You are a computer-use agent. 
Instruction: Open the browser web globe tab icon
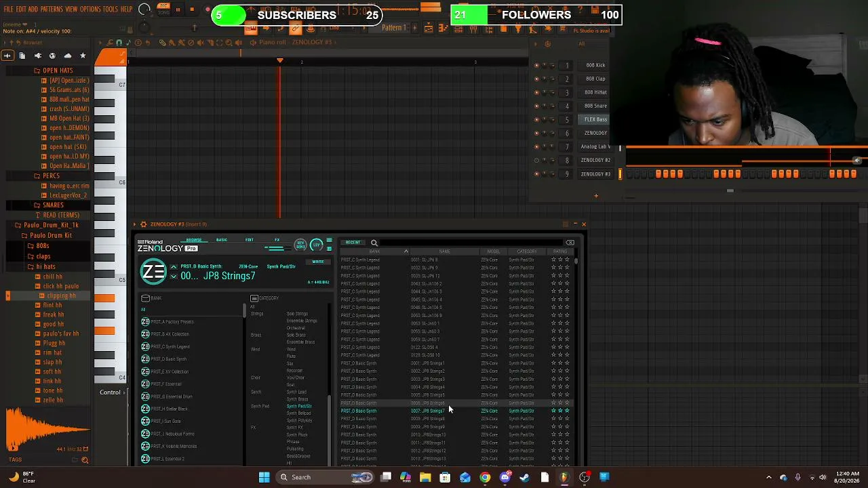52,56
